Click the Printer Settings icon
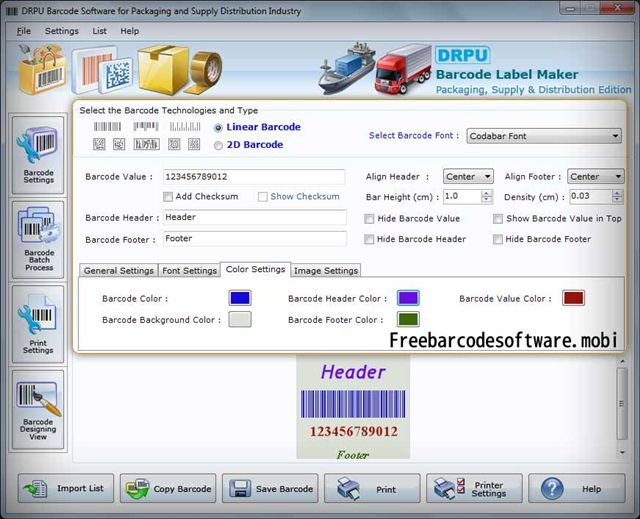This screenshot has width=640, height=519. [449, 488]
